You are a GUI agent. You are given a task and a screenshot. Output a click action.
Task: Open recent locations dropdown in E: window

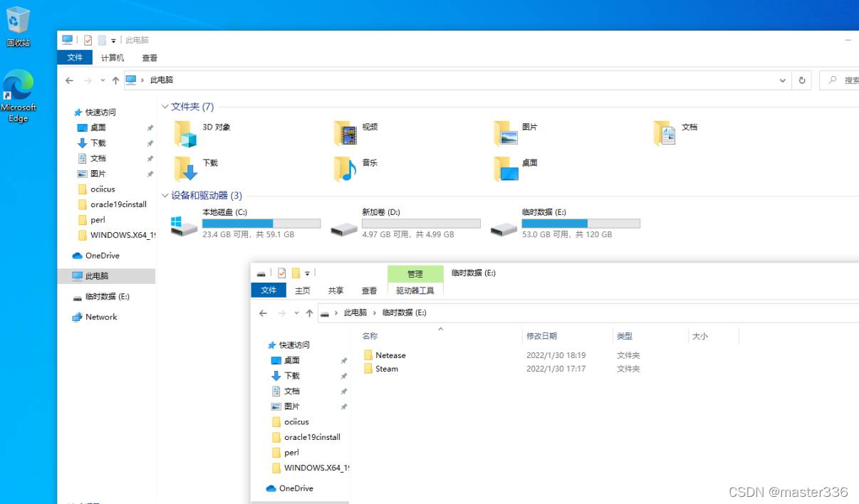pyautogui.click(x=297, y=313)
